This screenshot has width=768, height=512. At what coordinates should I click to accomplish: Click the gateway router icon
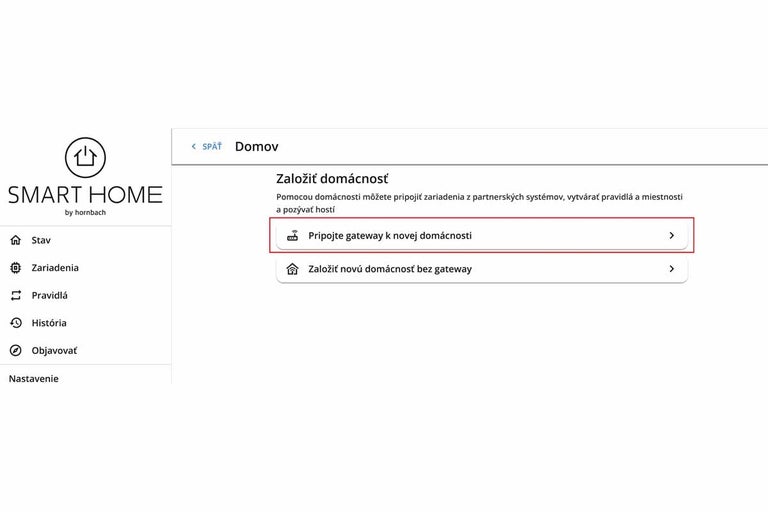(293, 236)
